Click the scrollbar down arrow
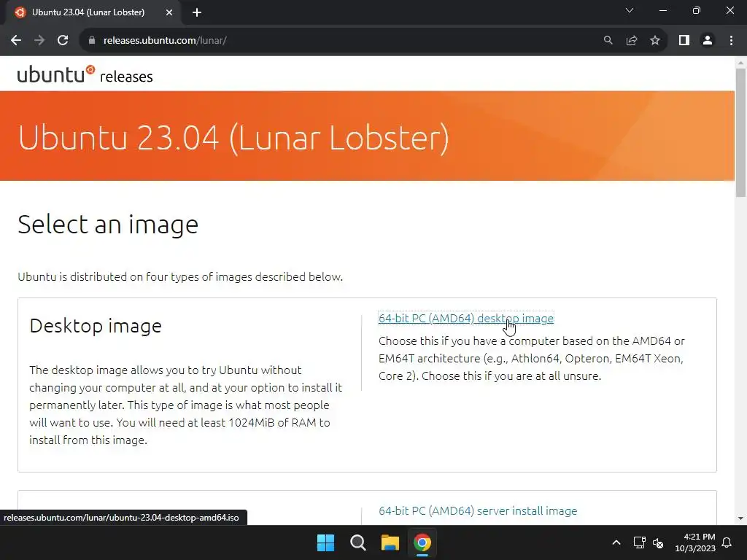The width and height of the screenshot is (747, 560). pyautogui.click(x=740, y=518)
